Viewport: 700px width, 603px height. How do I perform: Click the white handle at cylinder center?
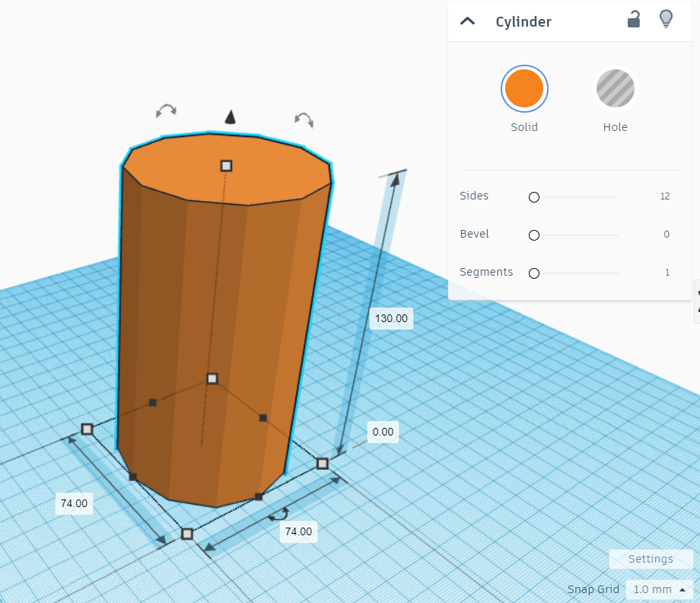pyautogui.click(x=212, y=378)
